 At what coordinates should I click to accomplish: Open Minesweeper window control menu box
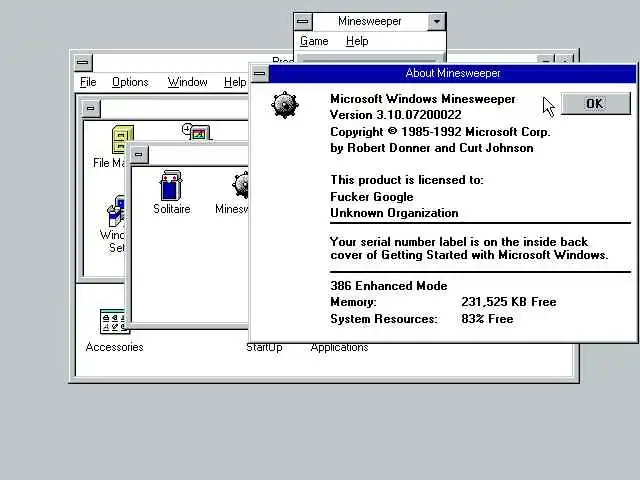(303, 21)
